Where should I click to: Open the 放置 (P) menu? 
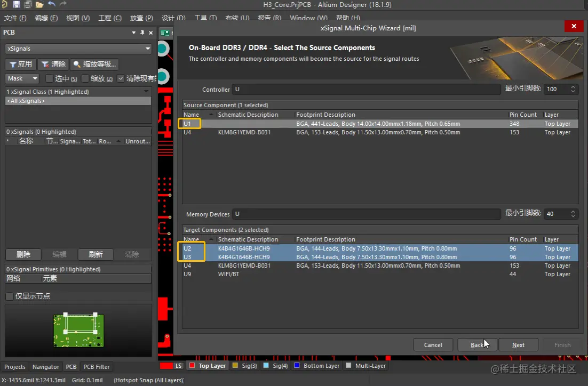141,18
